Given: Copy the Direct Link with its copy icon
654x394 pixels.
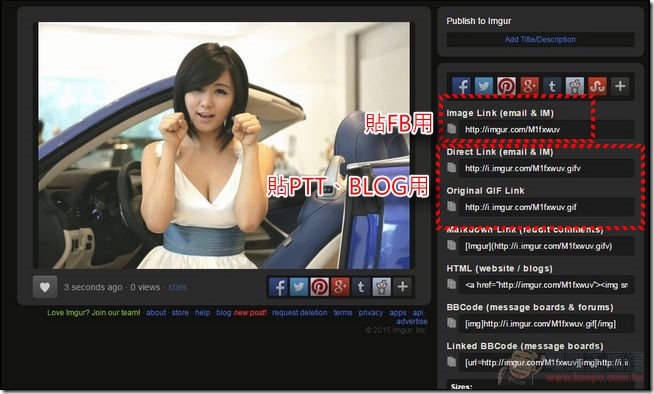Looking at the screenshot, I should click(451, 168).
